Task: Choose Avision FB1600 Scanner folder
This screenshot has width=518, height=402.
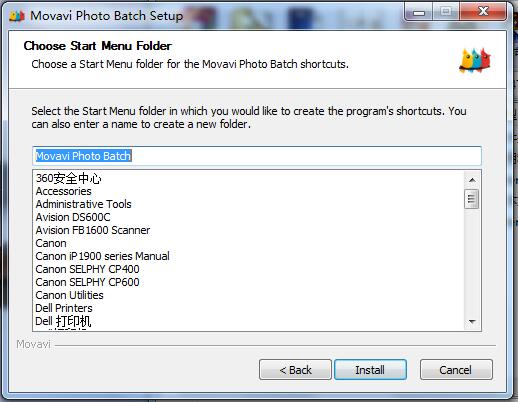Action: coord(93,230)
